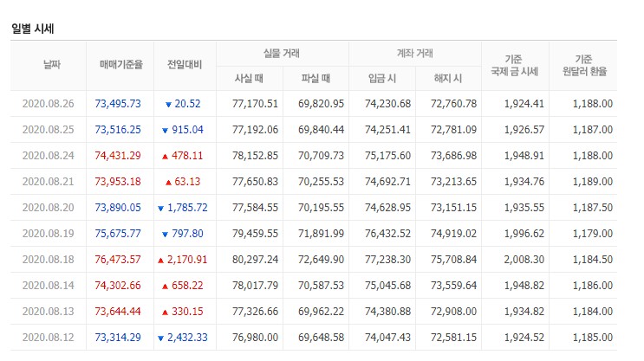Select the date 2020.08.25
Screen dimensions: 644x361
tap(48, 130)
